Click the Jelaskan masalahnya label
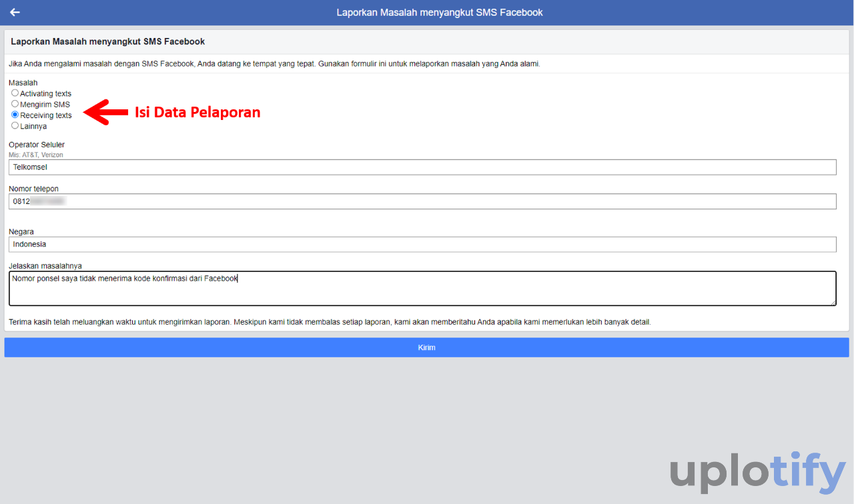Image resolution: width=854 pixels, height=504 pixels. [x=45, y=266]
